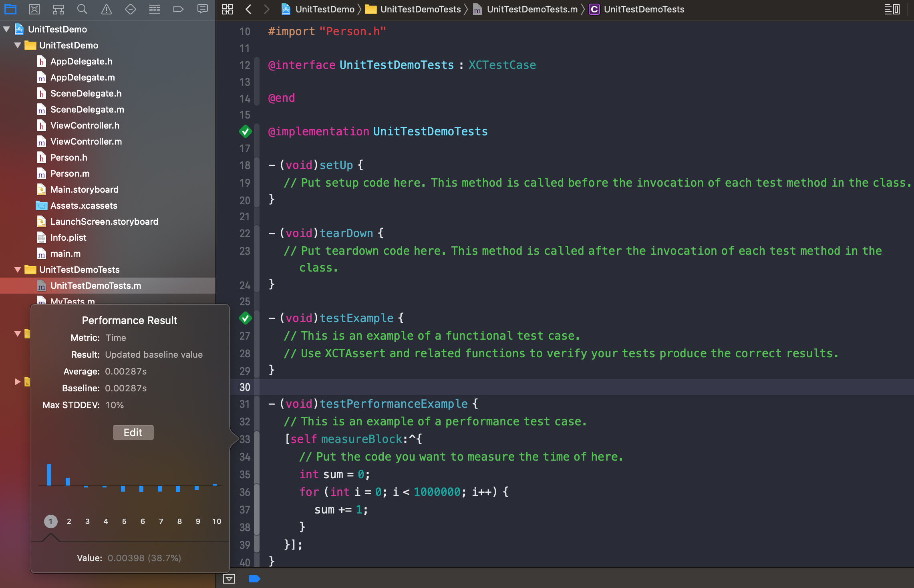Open the Source Control navigator
The width and height of the screenshot is (914, 588).
pyautogui.click(x=34, y=9)
